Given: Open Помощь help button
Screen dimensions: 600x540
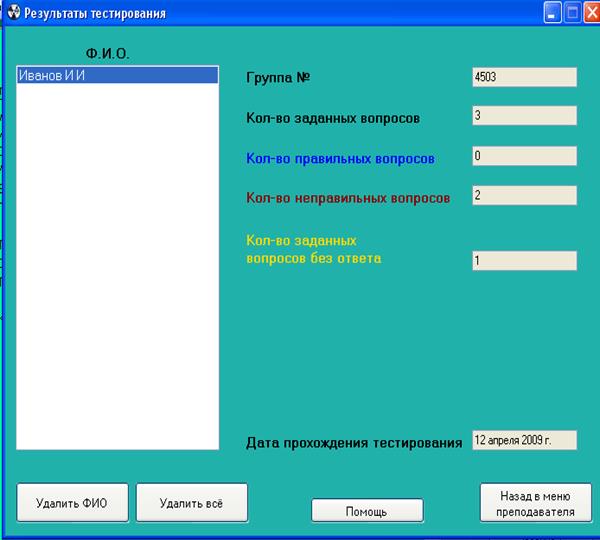Looking at the screenshot, I should [x=367, y=511].
